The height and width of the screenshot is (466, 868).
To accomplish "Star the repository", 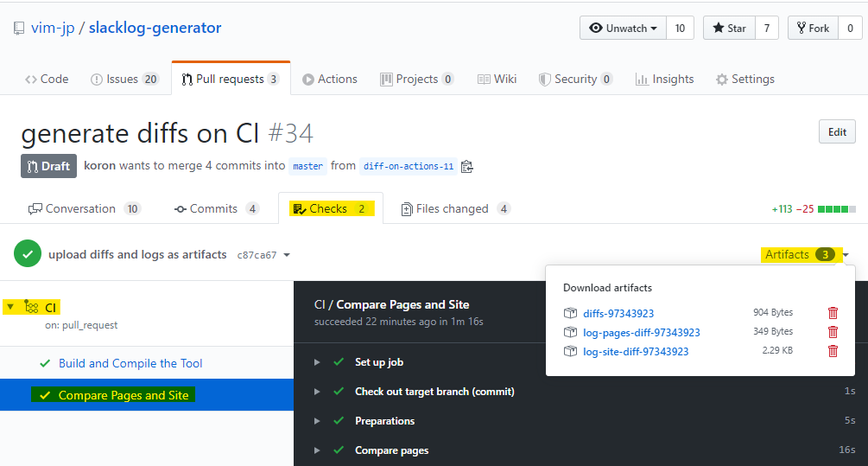I will pos(729,28).
